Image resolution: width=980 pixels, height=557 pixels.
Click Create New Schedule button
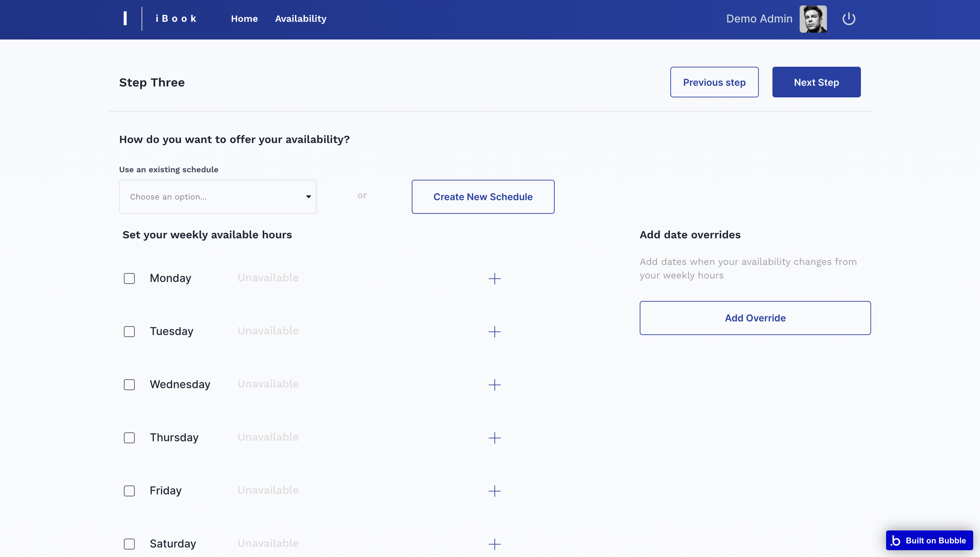(483, 197)
